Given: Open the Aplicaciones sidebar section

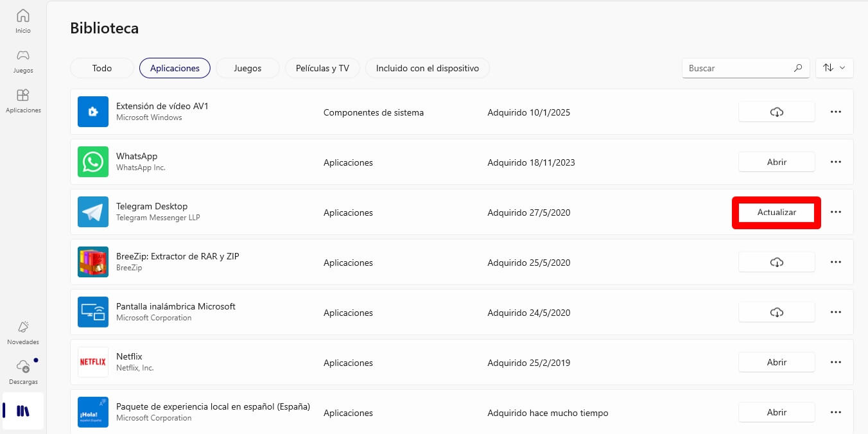Looking at the screenshot, I should pos(23,101).
